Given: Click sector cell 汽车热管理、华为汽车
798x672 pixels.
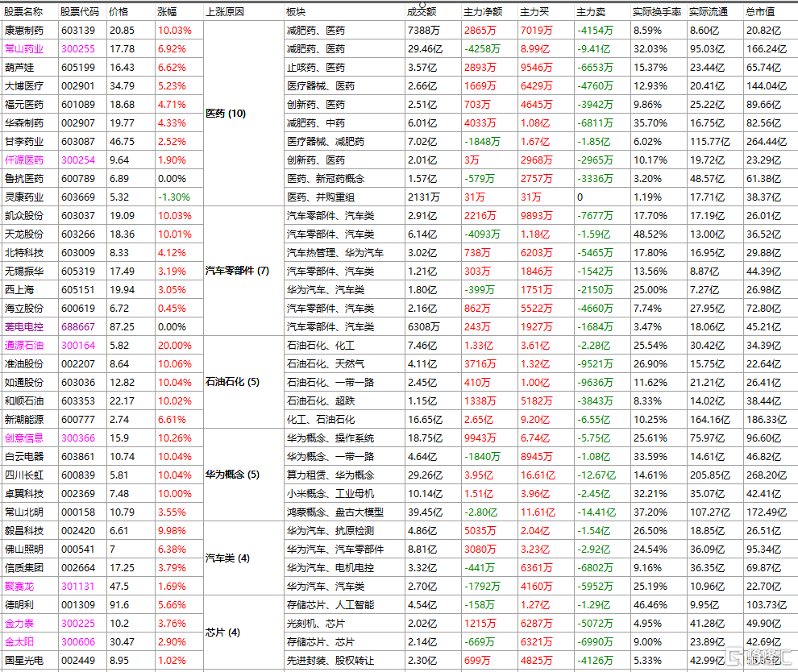Looking at the screenshot, I should pyautogui.click(x=335, y=253).
